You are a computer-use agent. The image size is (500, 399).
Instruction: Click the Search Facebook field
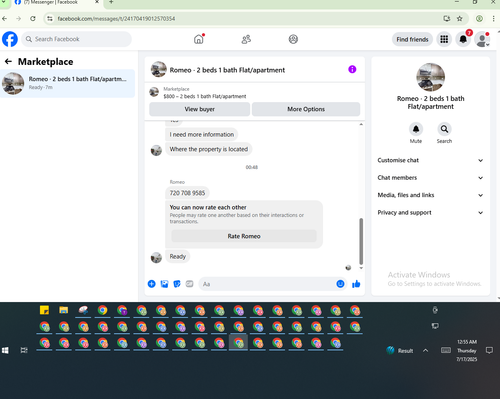[77, 39]
